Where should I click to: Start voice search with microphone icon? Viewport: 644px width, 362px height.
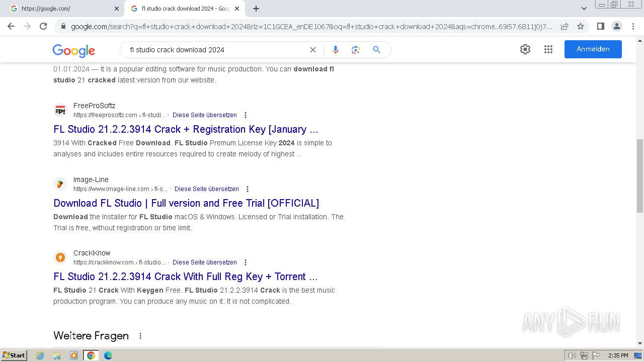pyautogui.click(x=336, y=50)
